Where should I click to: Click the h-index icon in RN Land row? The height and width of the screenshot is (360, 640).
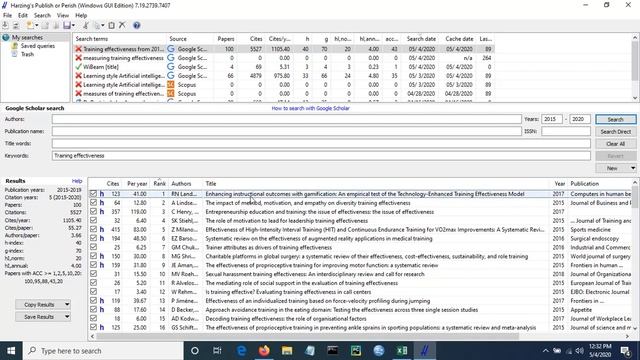[x=102, y=194]
